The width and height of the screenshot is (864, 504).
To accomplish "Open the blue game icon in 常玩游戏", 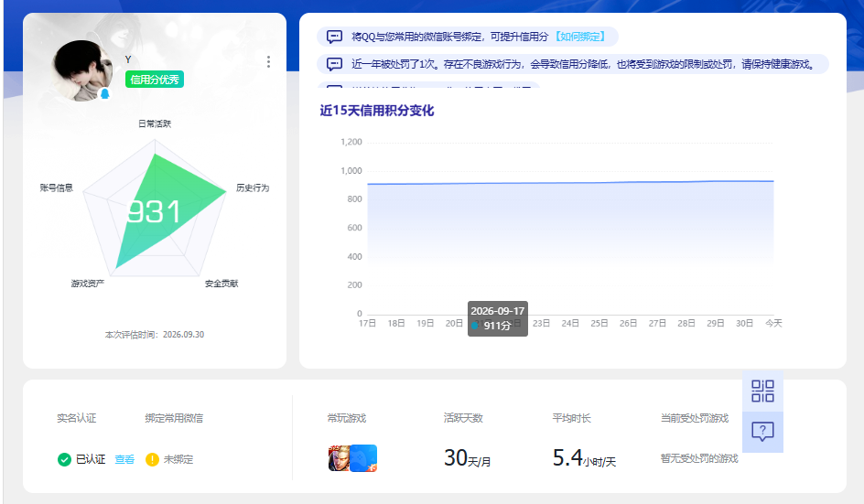I will point(363,458).
